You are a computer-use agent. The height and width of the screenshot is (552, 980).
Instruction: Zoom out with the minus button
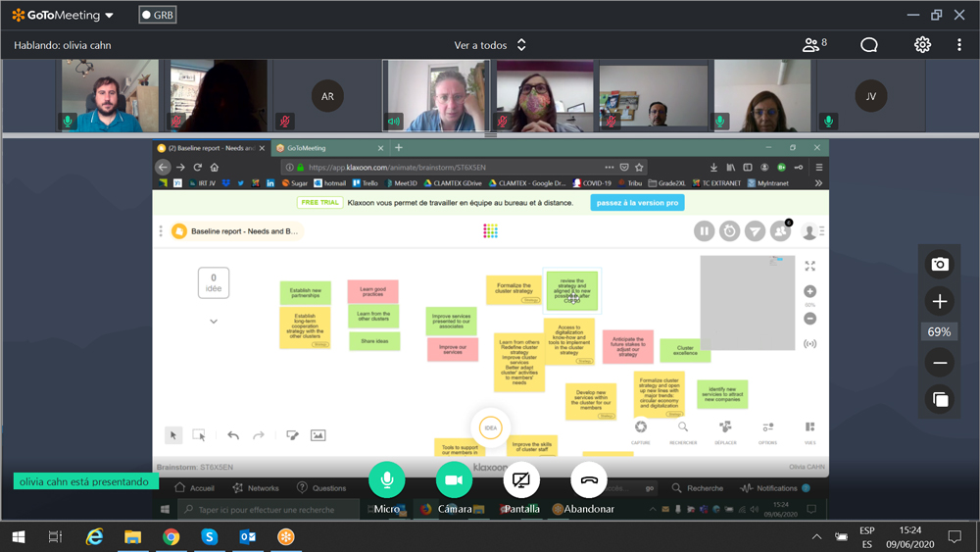[x=939, y=364]
